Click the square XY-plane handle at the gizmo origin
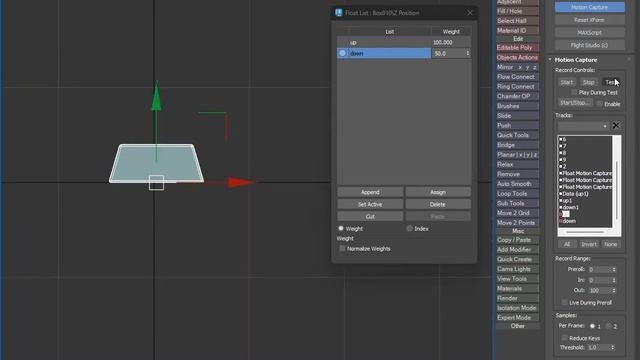Screen dimensions: 640x360 click(156, 182)
